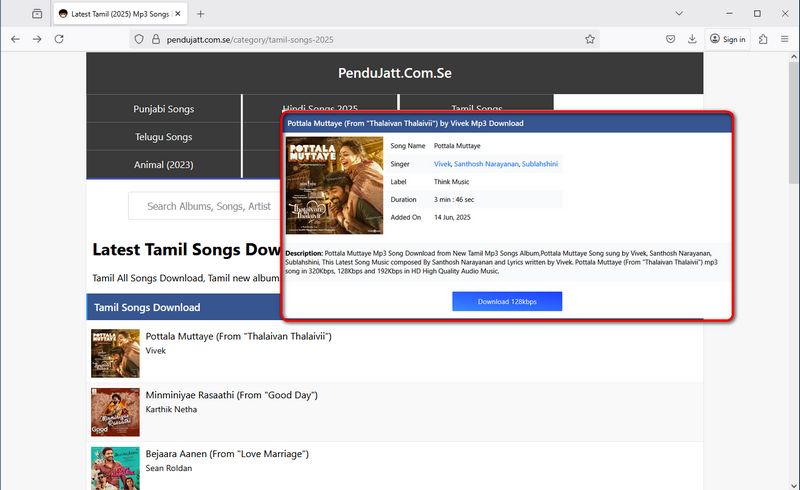The image size is (800, 490).
Task: Go forward to the next page
Action: tap(37, 39)
